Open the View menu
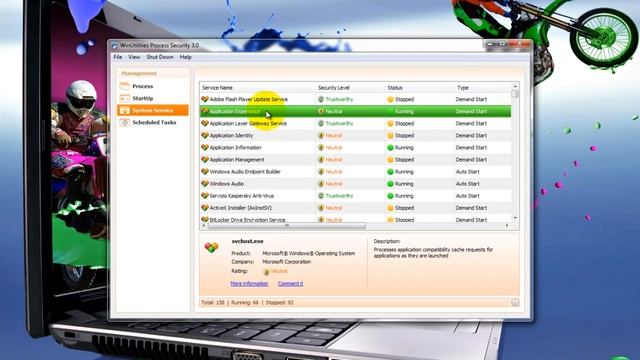This screenshot has width=640, height=360. click(134, 57)
